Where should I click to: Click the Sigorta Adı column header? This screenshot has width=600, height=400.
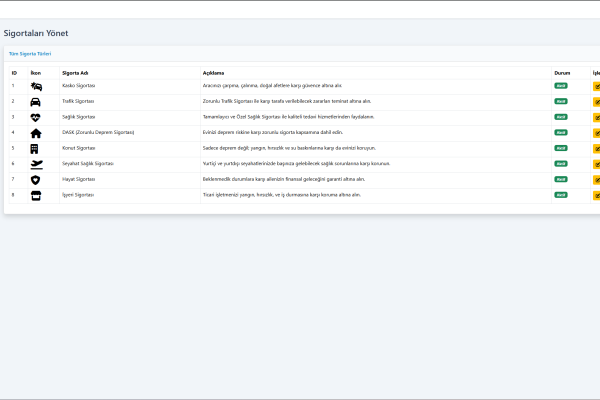click(x=76, y=73)
